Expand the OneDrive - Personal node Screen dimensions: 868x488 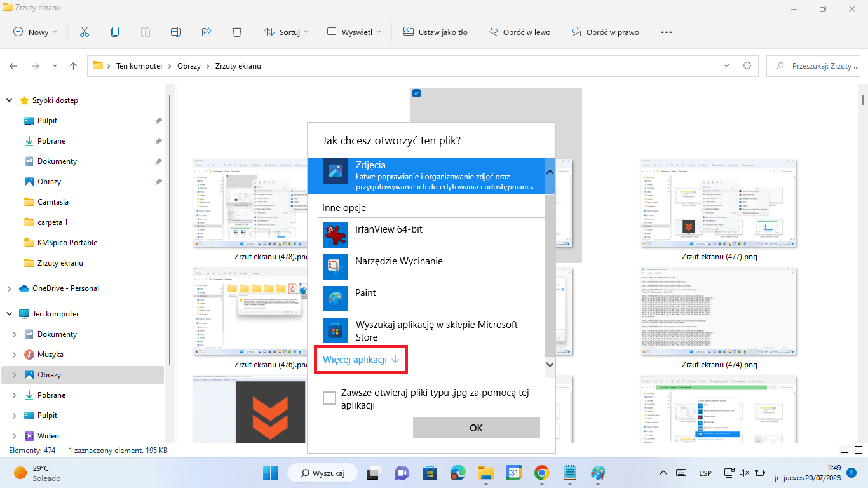coord(9,288)
